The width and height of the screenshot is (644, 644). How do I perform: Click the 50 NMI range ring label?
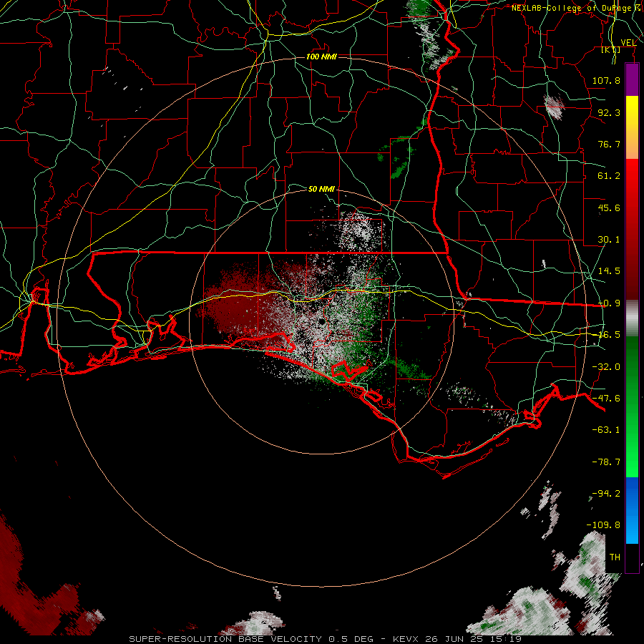click(x=321, y=189)
